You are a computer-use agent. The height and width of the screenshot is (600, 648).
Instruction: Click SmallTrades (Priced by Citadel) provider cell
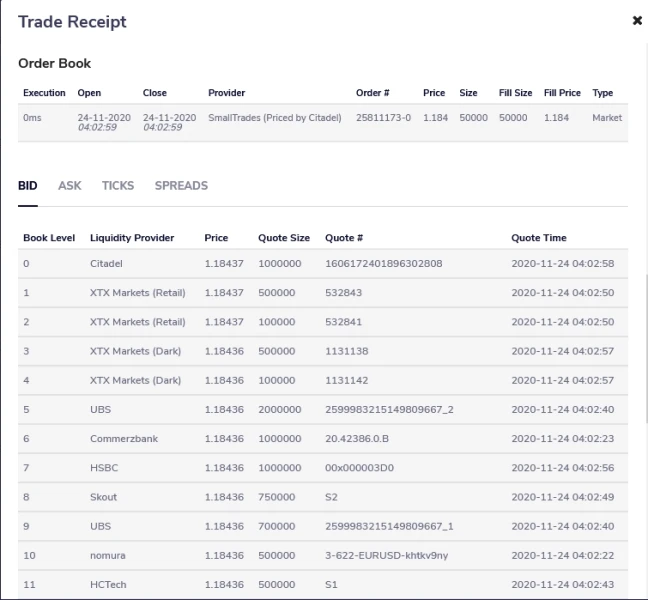274,118
